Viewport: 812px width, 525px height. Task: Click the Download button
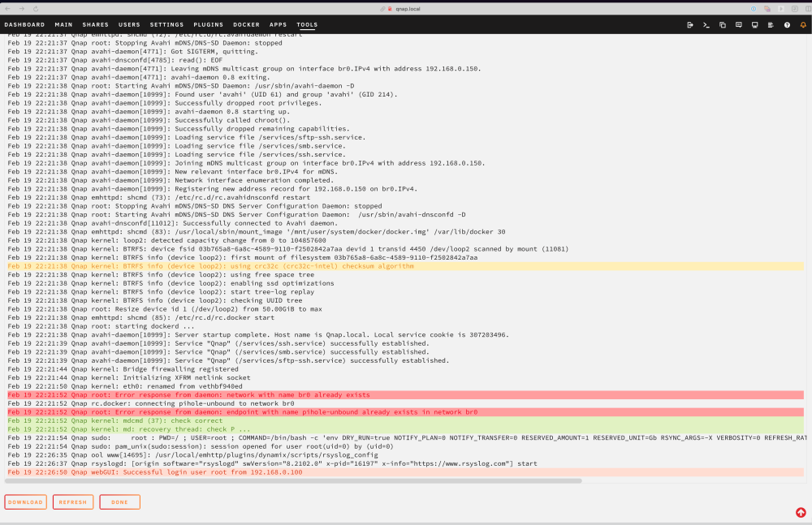25,502
